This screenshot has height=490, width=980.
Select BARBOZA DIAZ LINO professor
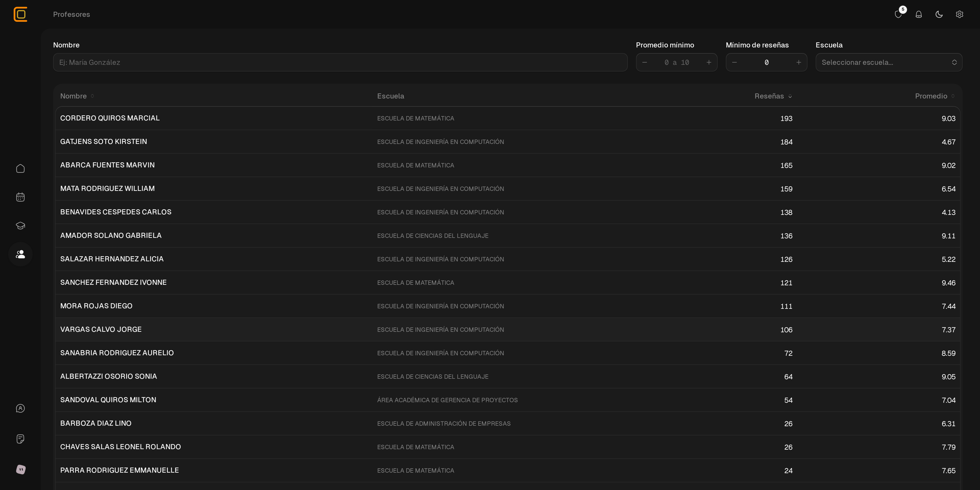[508, 423]
